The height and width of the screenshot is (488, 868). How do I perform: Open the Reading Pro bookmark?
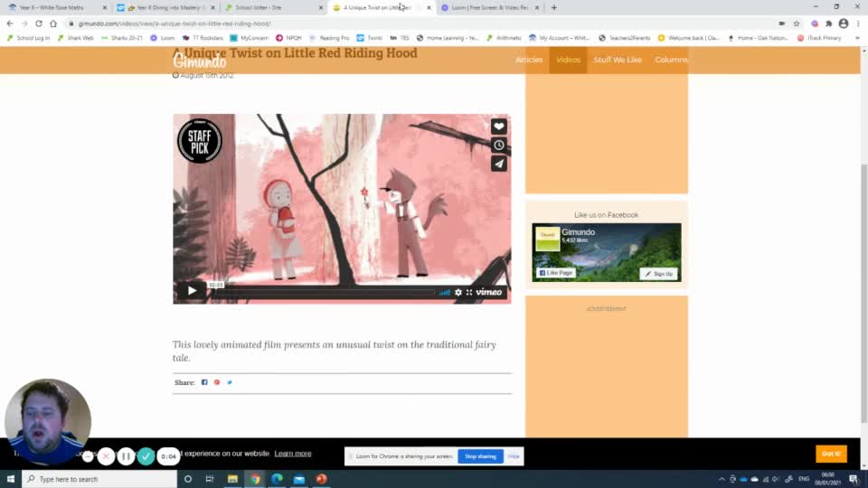point(329,38)
